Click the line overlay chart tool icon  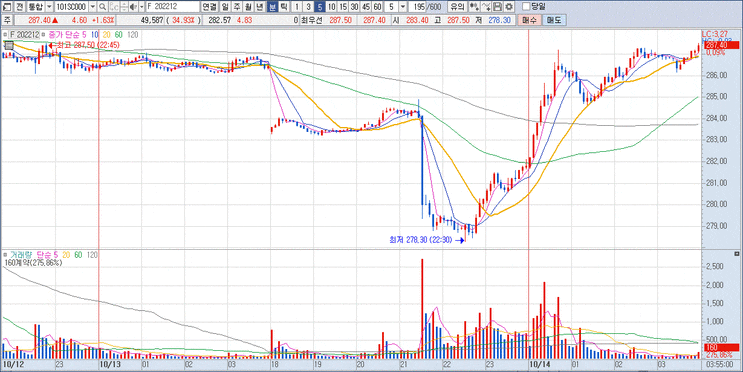point(486,7)
